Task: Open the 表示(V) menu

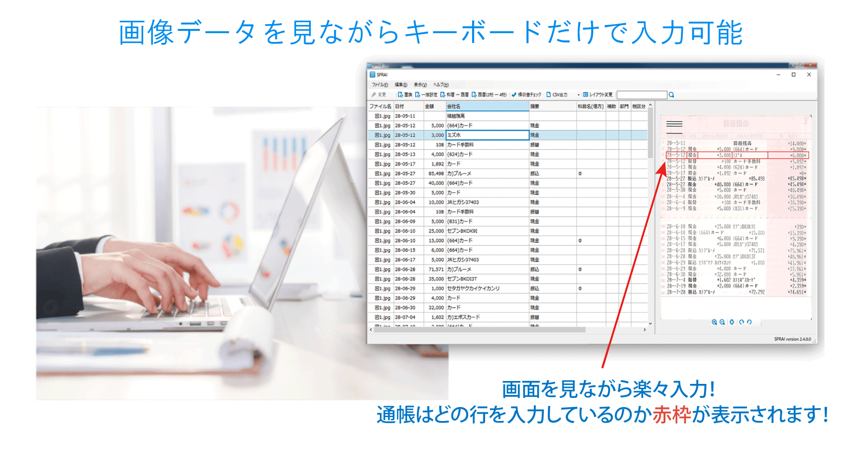Action: tap(420, 85)
